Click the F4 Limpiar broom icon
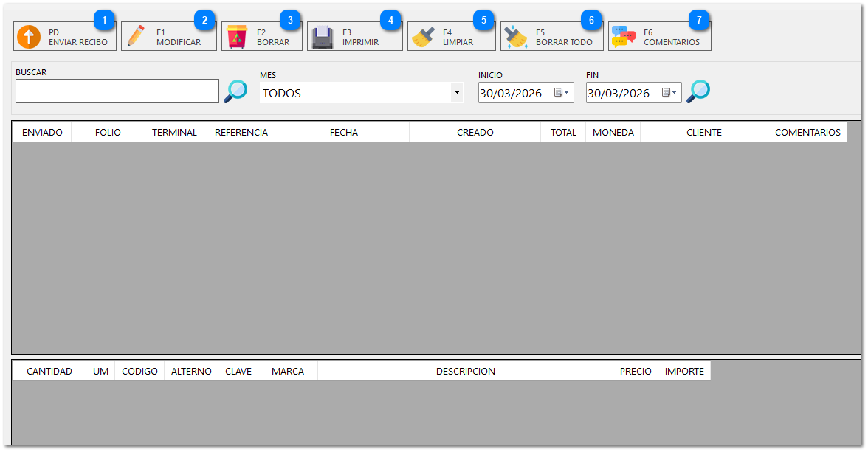This screenshot has height=452, width=868. [x=424, y=37]
